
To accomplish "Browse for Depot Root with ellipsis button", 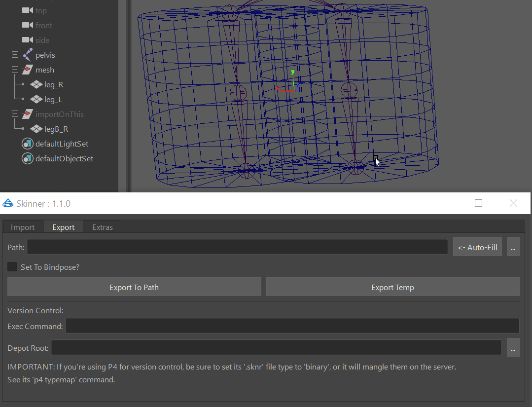I will click(x=513, y=348).
